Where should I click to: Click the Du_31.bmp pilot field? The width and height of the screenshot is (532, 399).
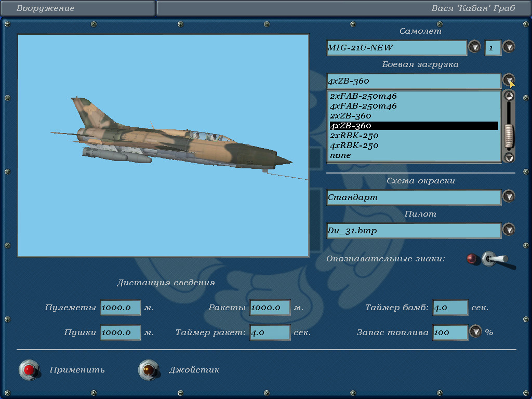(414, 231)
